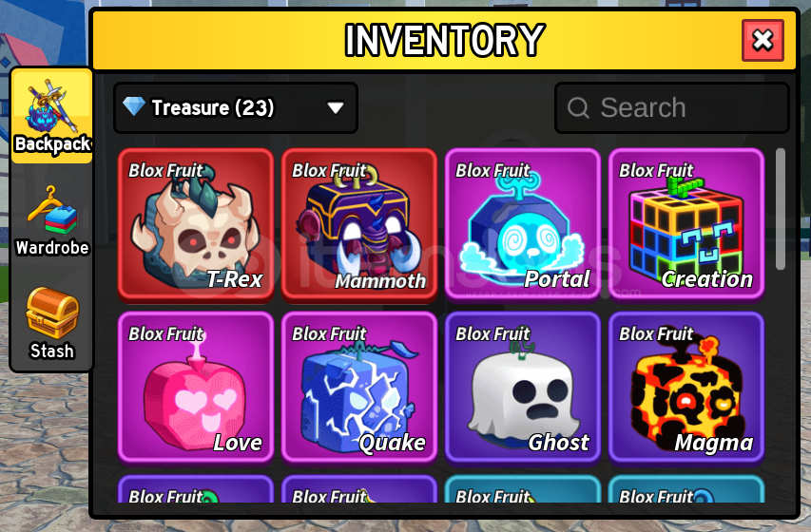Choose the Ghost Blox Fruit
Image resolution: width=811 pixels, height=532 pixels.
(x=523, y=388)
